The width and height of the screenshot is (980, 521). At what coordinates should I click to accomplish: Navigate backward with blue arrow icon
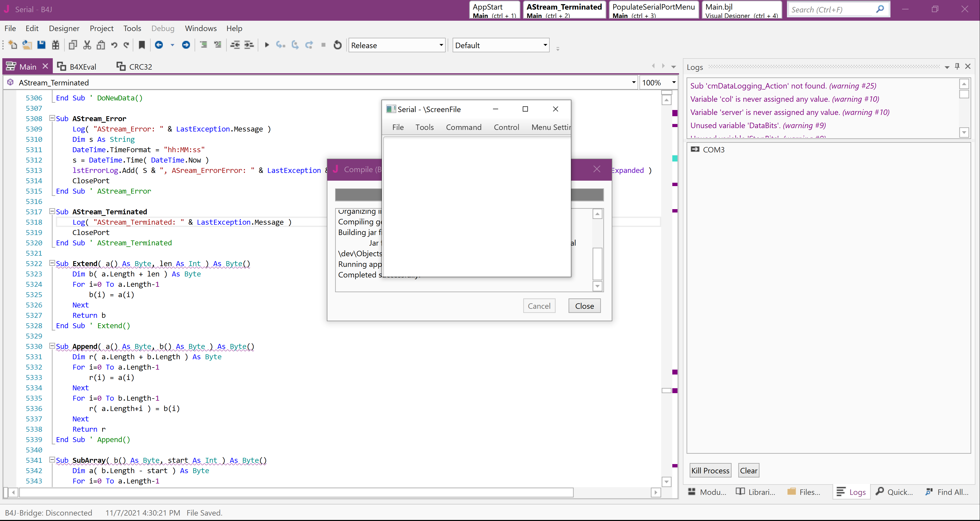[x=159, y=45]
